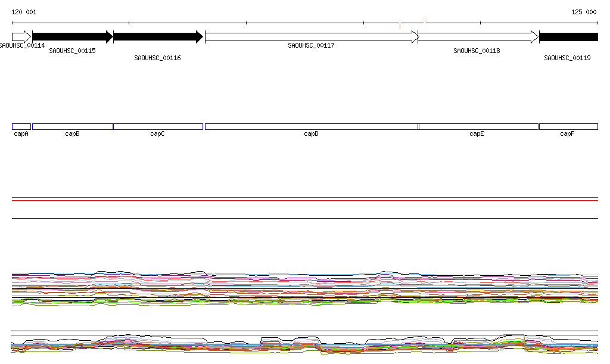Click the capF feature box
Screen dimensions: 610x364
pyautogui.click(x=568, y=126)
